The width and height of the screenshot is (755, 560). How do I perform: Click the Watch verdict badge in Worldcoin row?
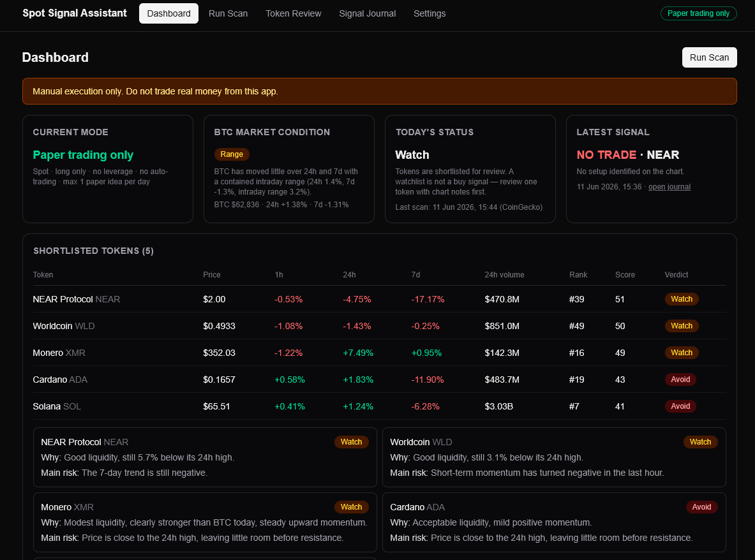682,326
